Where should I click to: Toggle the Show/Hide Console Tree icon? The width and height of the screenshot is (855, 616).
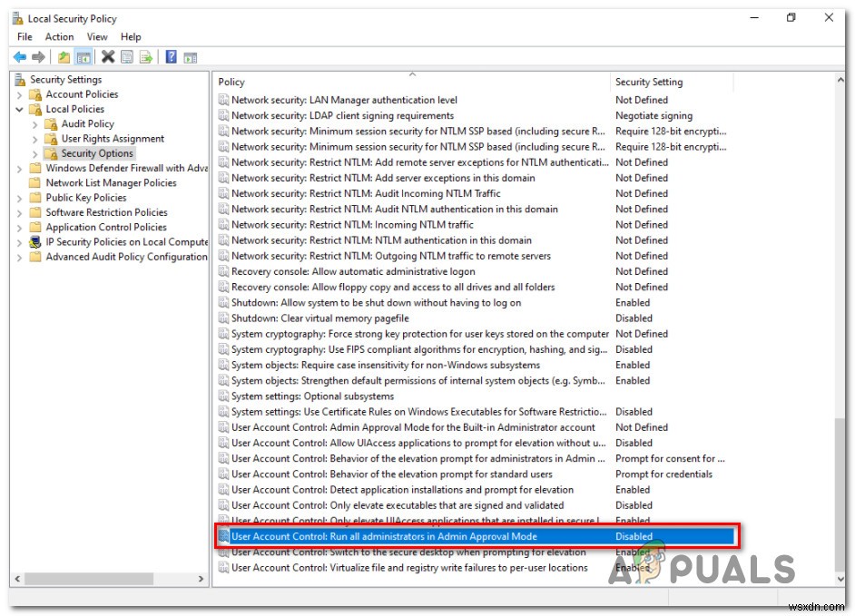84,56
